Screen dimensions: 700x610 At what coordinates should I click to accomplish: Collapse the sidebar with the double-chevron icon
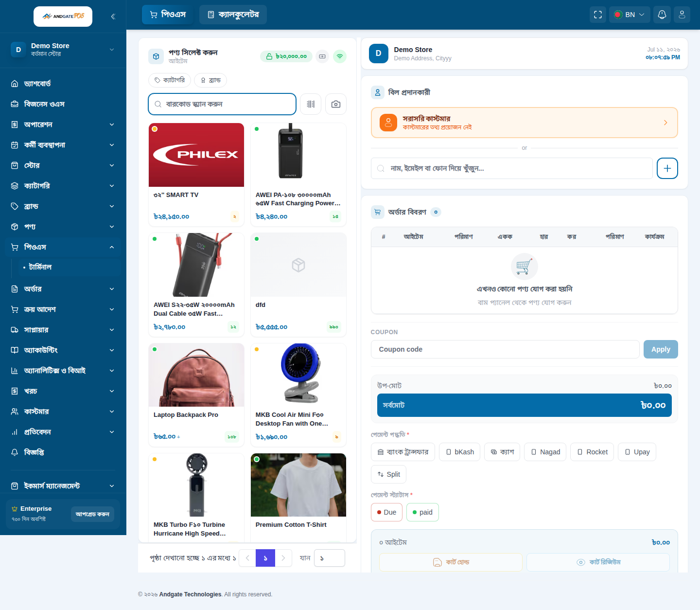coord(113,17)
